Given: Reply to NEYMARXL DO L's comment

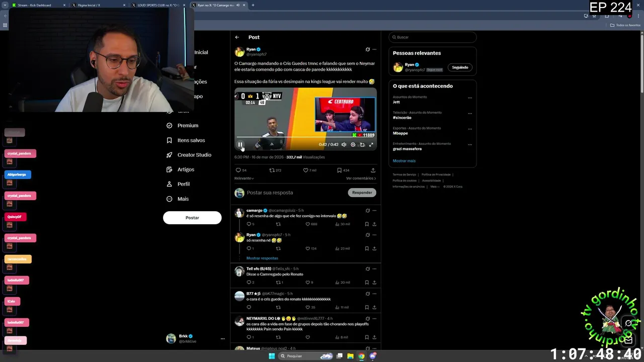Looking at the screenshot, I should point(250,337).
